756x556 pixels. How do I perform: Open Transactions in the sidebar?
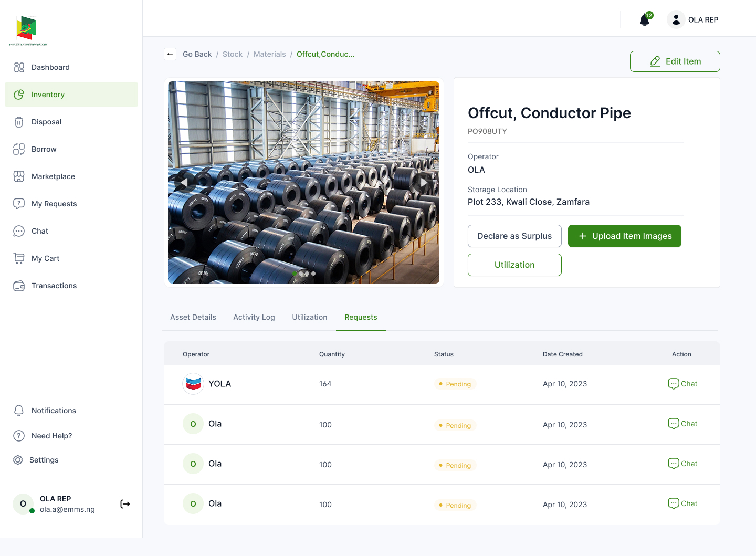pos(54,286)
